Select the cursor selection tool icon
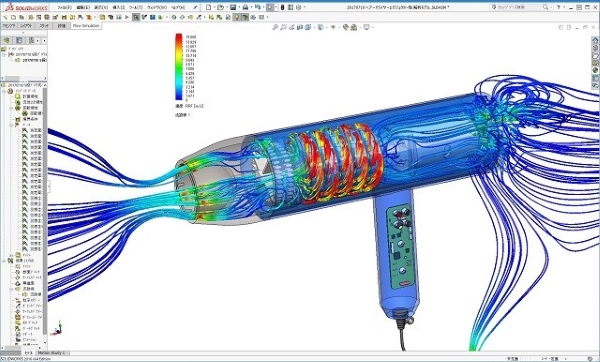 (271, 7)
